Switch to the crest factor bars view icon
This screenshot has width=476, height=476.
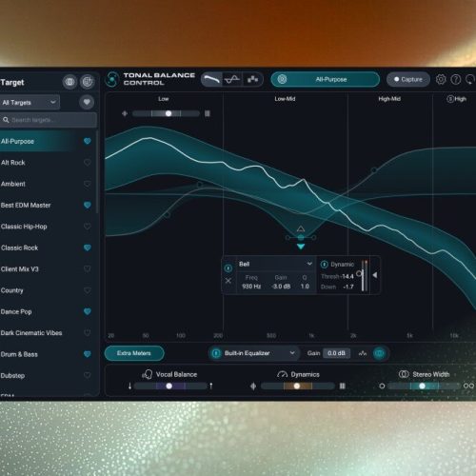click(x=252, y=79)
